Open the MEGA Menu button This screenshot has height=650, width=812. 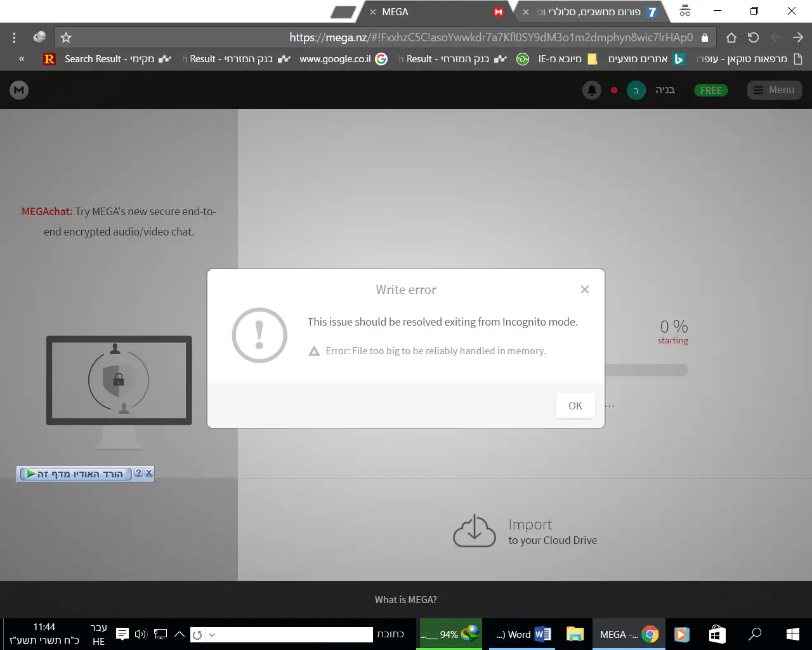click(774, 90)
